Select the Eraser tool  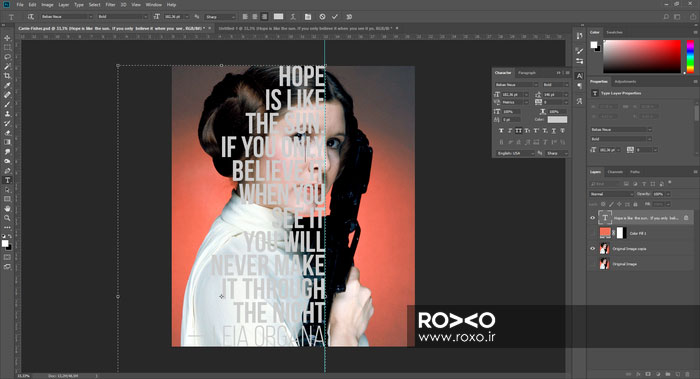(7, 133)
